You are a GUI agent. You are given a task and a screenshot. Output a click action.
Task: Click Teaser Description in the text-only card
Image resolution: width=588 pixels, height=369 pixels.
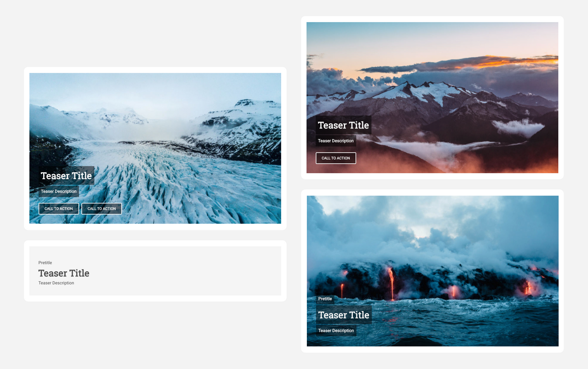coord(56,283)
